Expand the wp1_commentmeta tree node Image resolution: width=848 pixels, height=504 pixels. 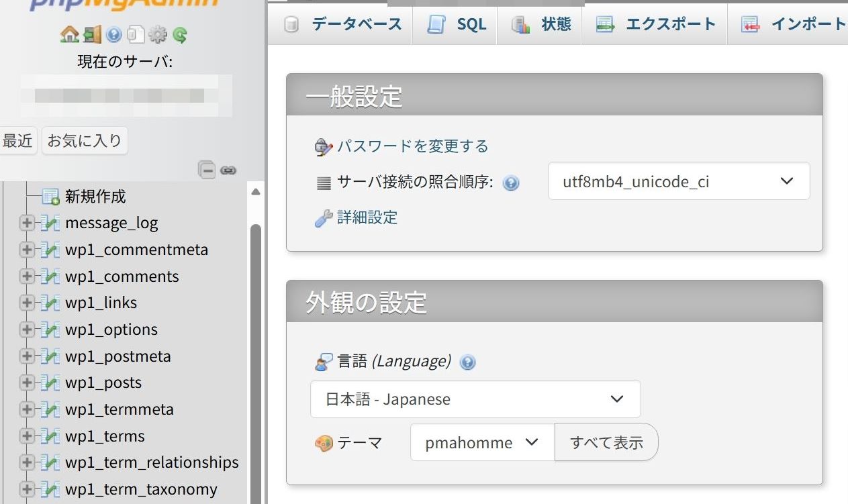pos(27,250)
